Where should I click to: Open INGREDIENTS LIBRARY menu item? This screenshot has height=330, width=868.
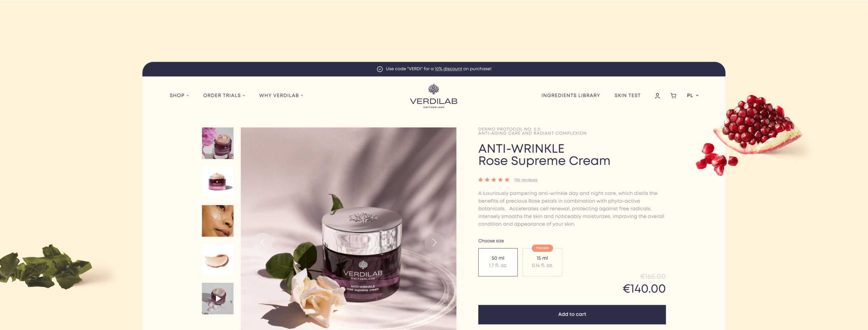coord(571,96)
